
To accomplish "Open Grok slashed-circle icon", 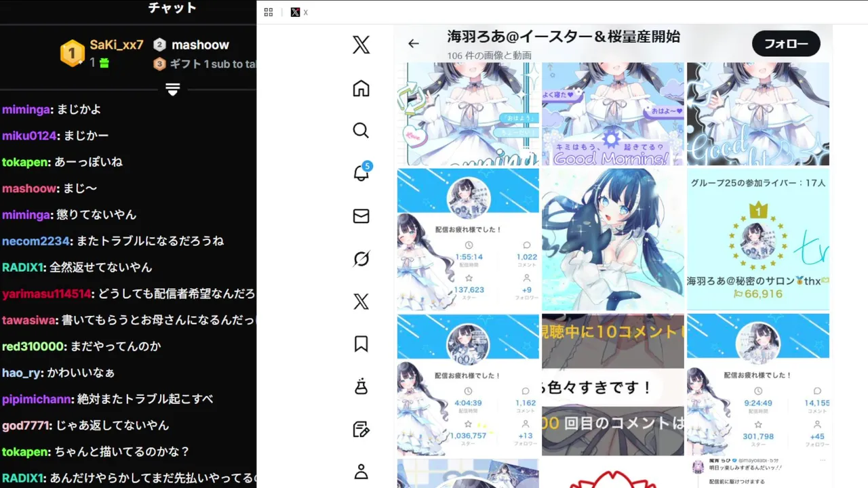I will pyautogui.click(x=361, y=258).
